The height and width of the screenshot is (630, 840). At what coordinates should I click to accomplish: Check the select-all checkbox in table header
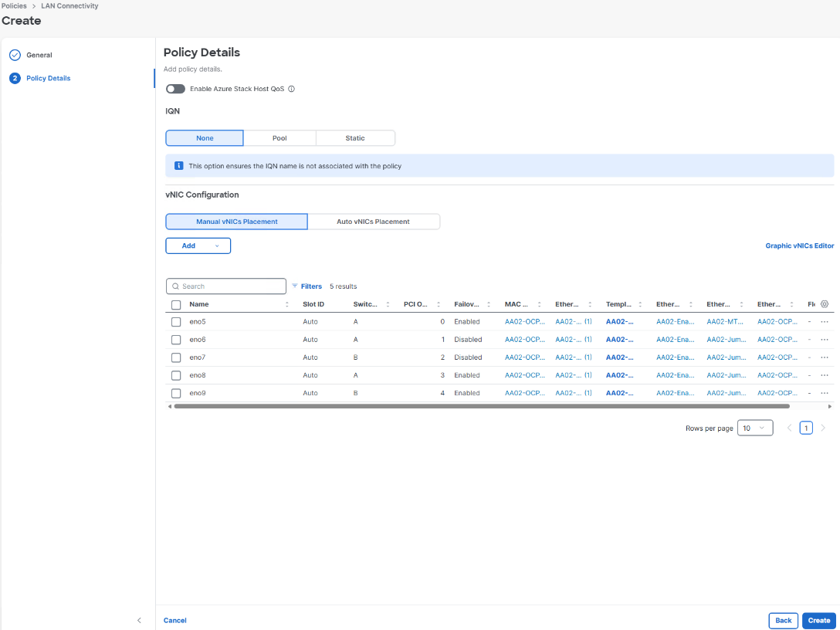(176, 305)
